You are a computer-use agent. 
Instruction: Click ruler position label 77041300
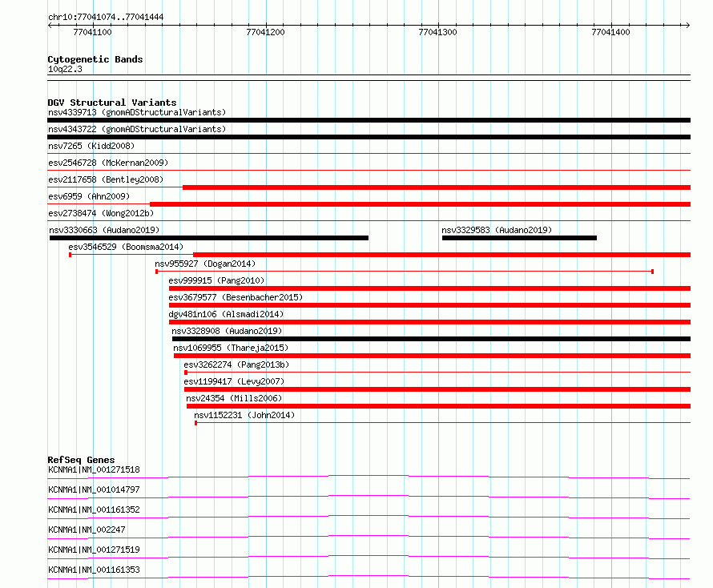(x=437, y=32)
